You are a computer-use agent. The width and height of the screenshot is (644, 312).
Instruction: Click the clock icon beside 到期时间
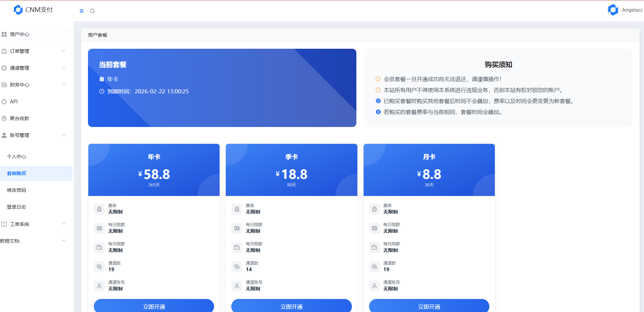(x=102, y=91)
